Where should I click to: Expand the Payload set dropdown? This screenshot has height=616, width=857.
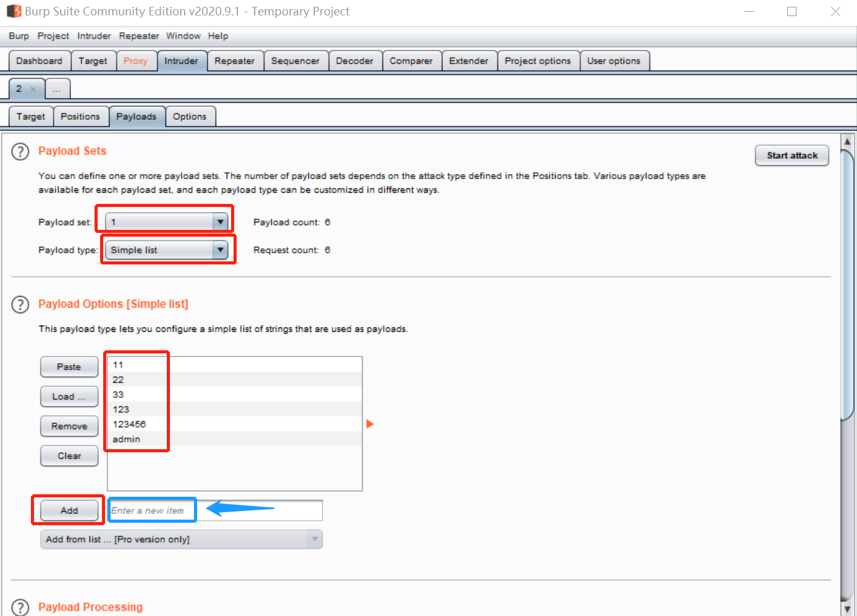click(167, 222)
